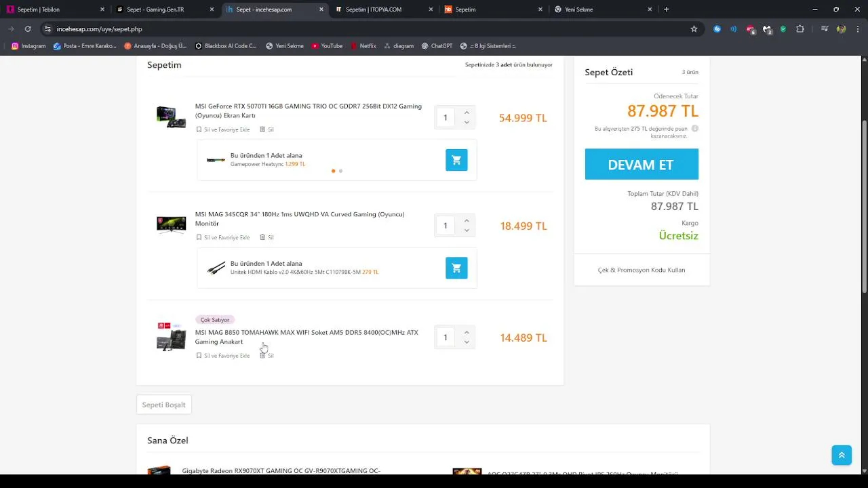Click the Çok Satıyor badge

pyautogui.click(x=215, y=320)
